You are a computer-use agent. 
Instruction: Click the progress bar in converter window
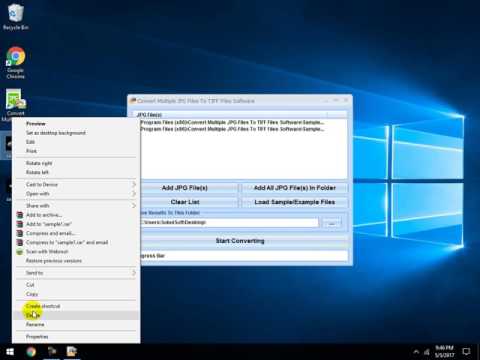point(244,256)
